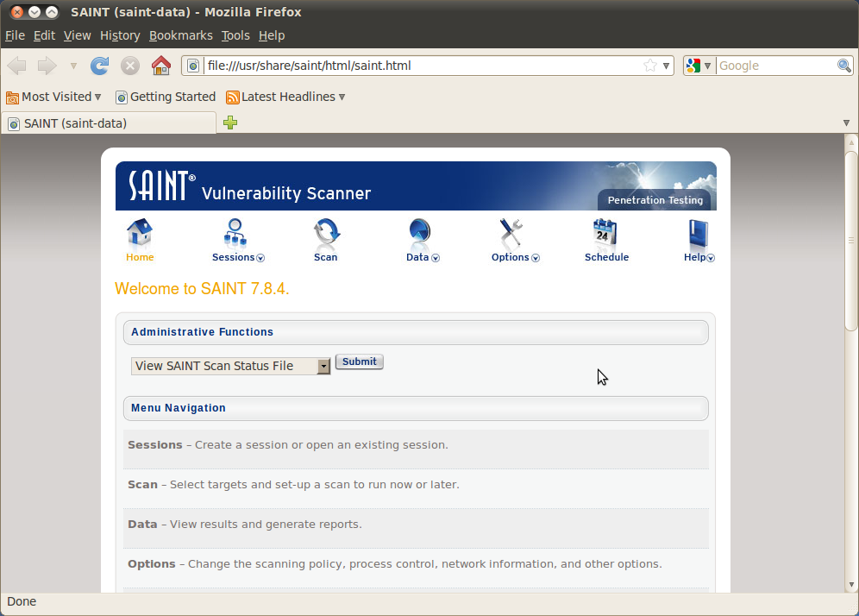Click the Scan label link
The image size is (859, 616).
(325, 257)
